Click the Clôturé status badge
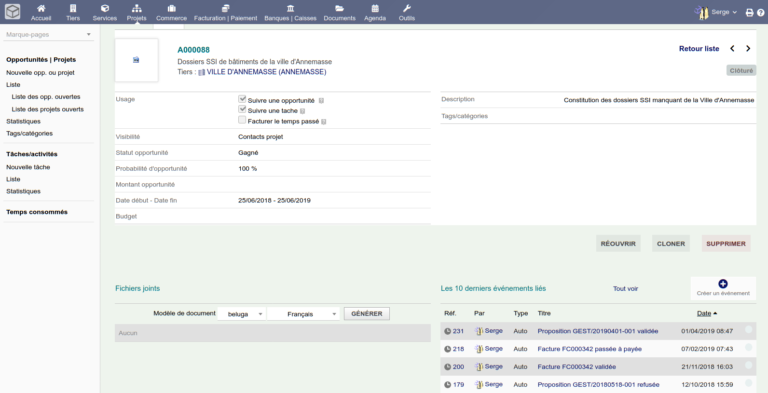This screenshot has height=393, width=768. [741, 71]
